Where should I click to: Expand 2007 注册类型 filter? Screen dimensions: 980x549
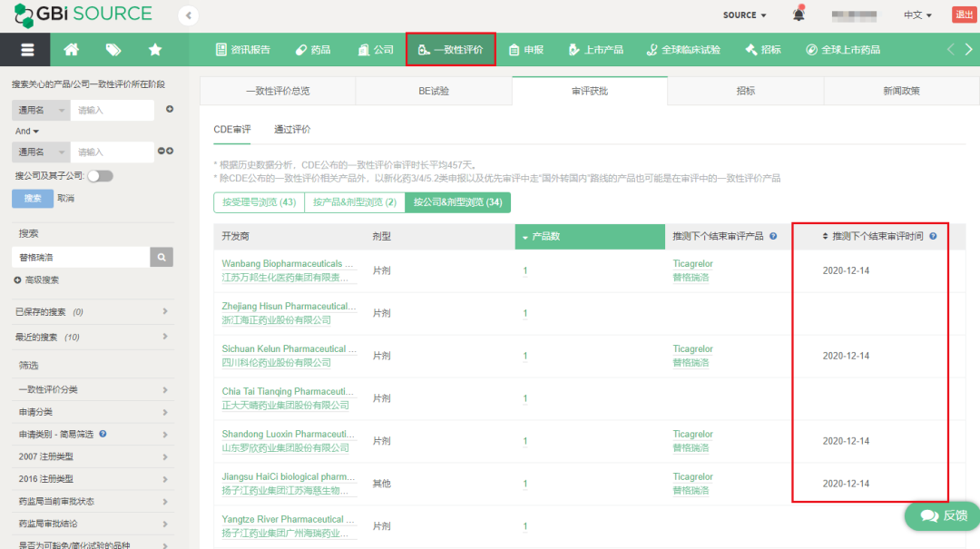92,456
